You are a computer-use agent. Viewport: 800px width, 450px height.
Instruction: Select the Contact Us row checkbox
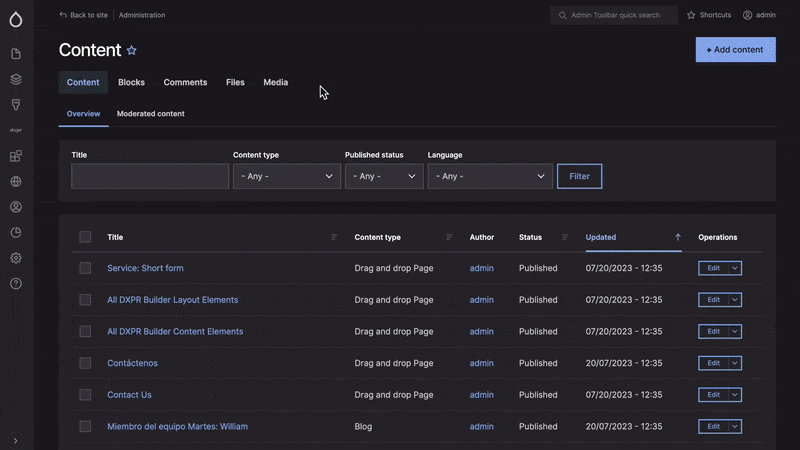85,394
